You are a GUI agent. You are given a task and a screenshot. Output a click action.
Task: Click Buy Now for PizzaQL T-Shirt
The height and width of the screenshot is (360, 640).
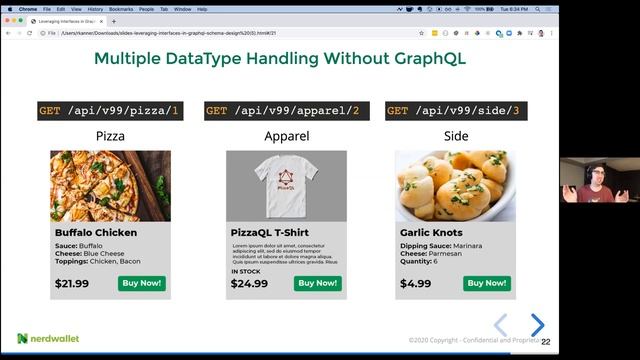coord(318,283)
